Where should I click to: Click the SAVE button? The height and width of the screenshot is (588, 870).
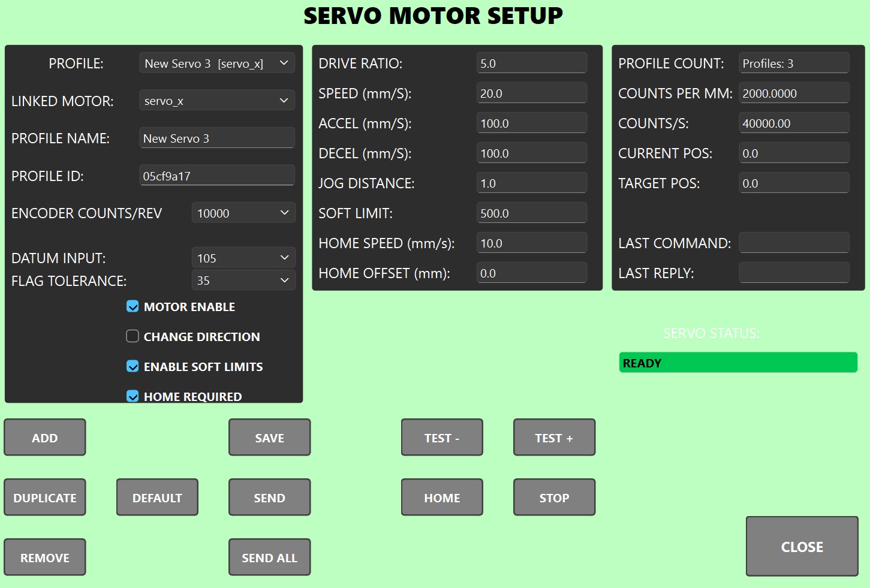coord(270,438)
